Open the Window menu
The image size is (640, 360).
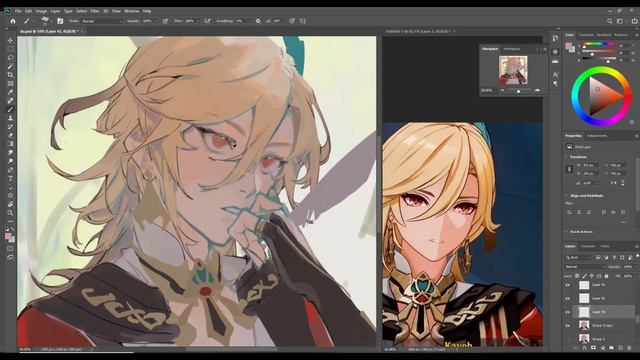tap(131, 11)
